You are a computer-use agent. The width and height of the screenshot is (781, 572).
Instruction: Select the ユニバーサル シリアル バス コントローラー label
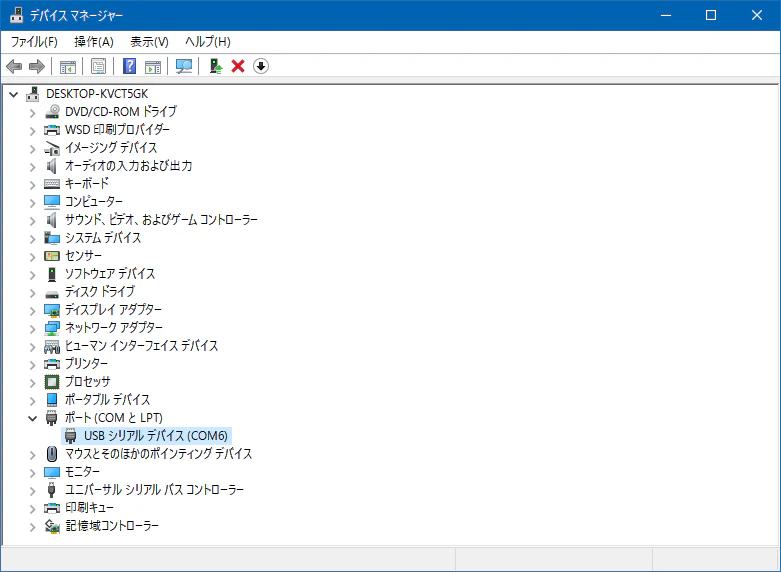coord(154,490)
